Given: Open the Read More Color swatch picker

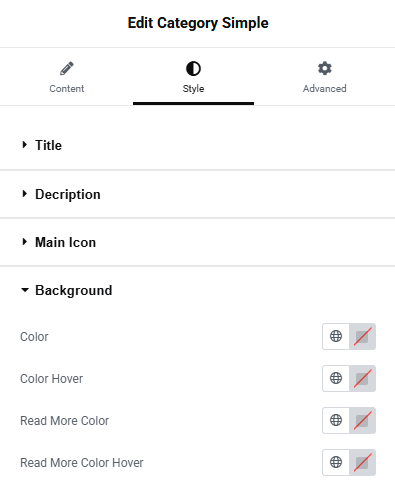Looking at the screenshot, I should point(362,420).
